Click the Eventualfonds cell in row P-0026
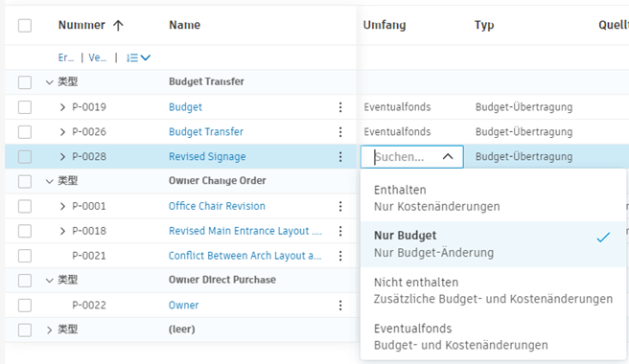This screenshot has height=364, width=629. coord(397,132)
